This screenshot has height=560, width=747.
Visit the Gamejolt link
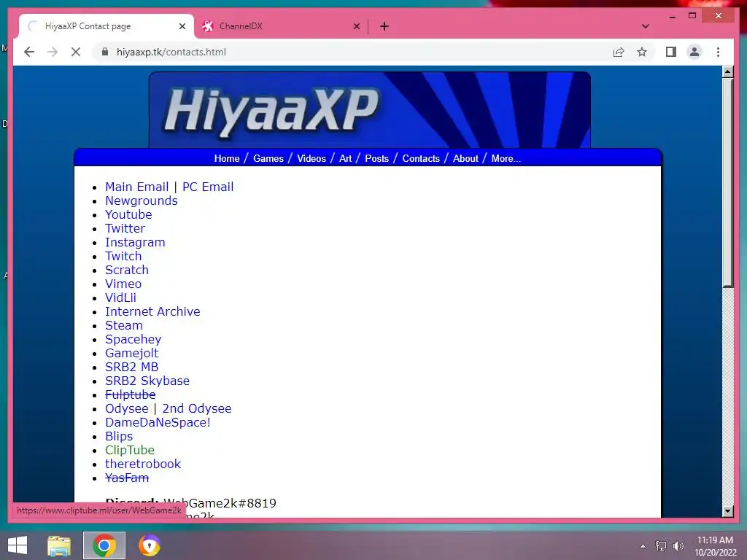(132, 354)
